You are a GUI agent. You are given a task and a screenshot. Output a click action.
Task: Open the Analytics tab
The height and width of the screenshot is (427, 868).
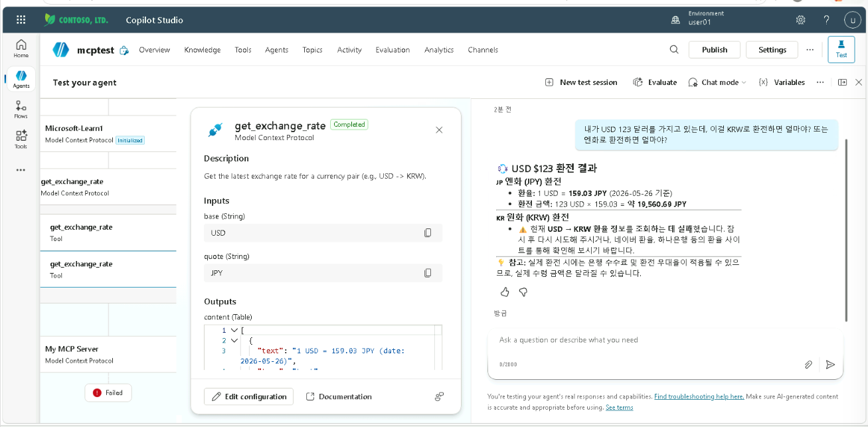pyautogui.click(x=439, y=50)
